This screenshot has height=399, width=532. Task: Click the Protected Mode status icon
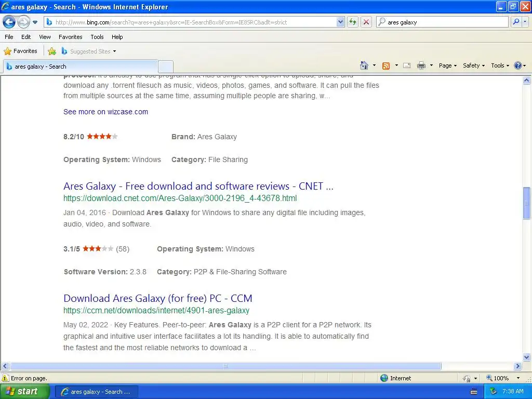point(467,378)
